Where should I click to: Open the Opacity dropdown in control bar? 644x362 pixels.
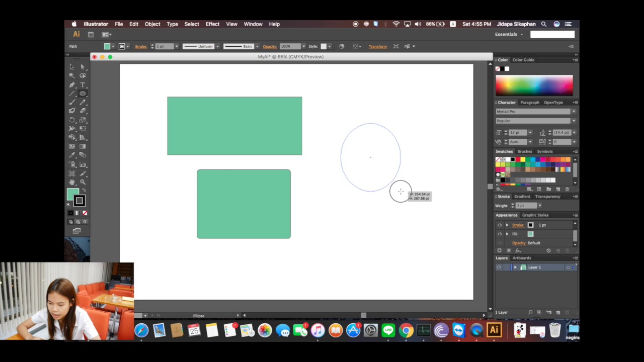click(303, 46)
